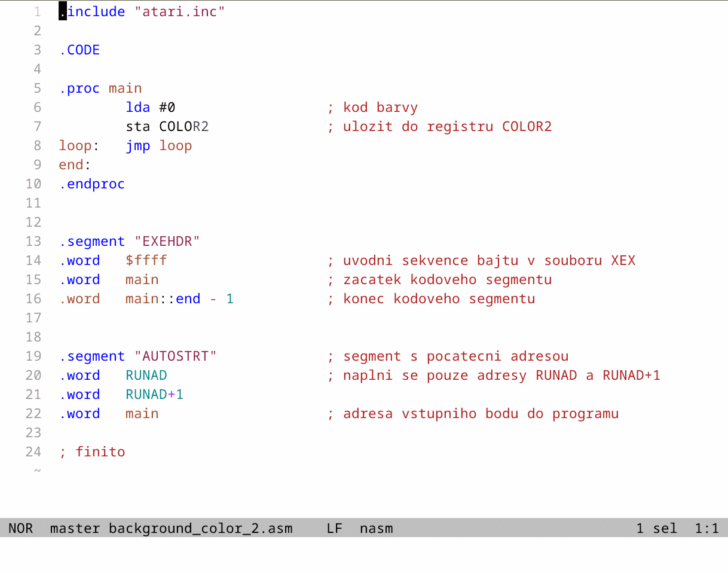Click the end: label on line 9
The image size is (728, 573).
pos(75,164)
